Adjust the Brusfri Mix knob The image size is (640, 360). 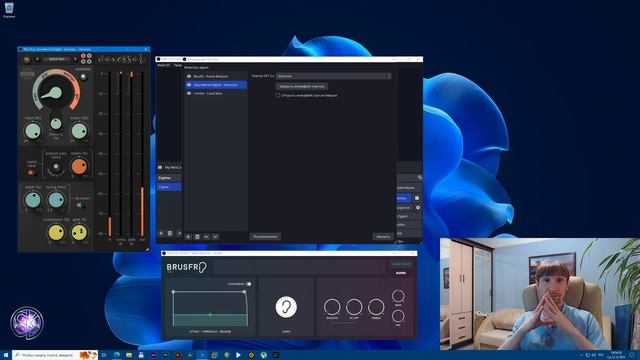click(398, 316)
